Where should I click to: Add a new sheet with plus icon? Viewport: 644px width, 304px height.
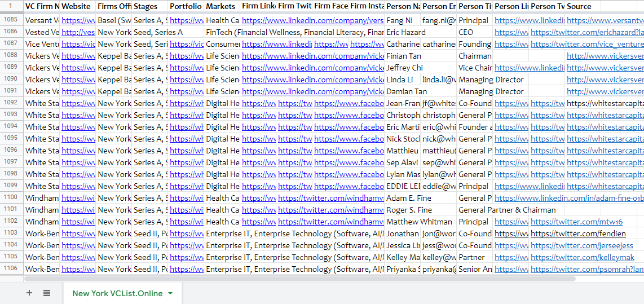[29, 293]
